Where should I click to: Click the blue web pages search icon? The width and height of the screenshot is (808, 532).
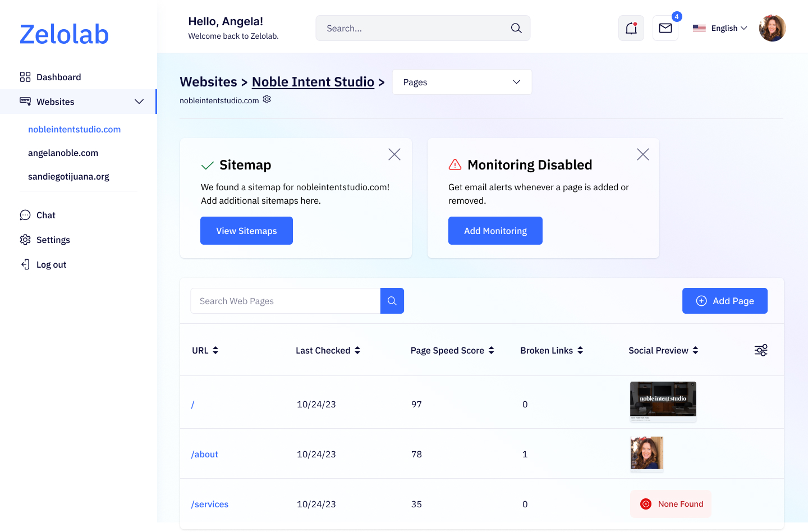tap(392, 301)
